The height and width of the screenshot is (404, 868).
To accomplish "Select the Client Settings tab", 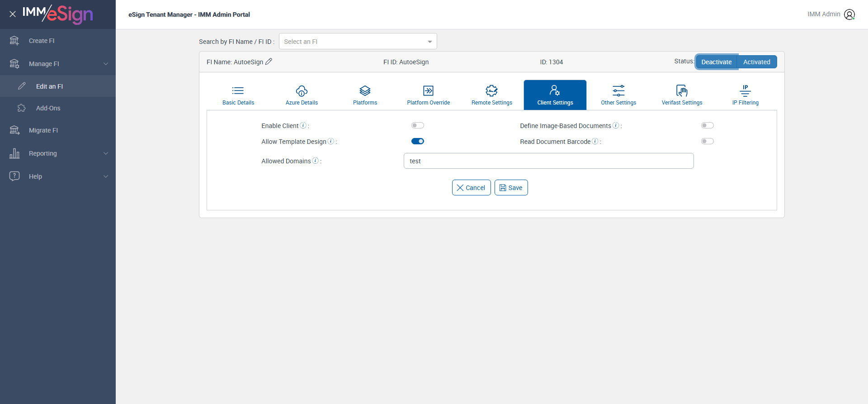I will (x=555, y=95).
